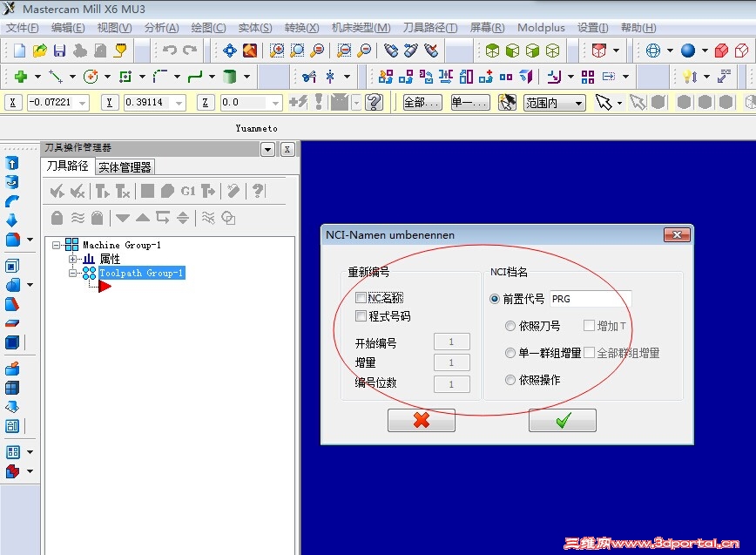This screenshot has height=555, width=756.
Task: Toggle the padlock lock icon in Toolpath Manager
Action: click(x=57, y=218)
